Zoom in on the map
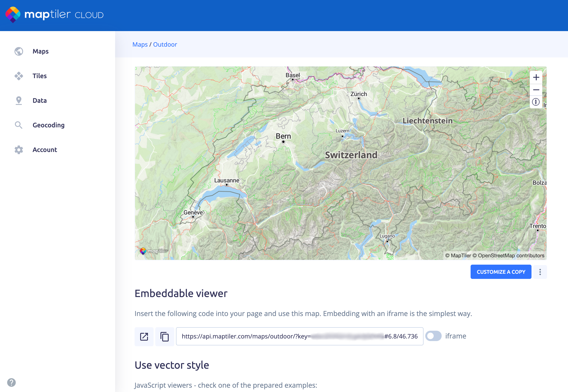This screenshot has width=568, height=392. click(536, 77)
